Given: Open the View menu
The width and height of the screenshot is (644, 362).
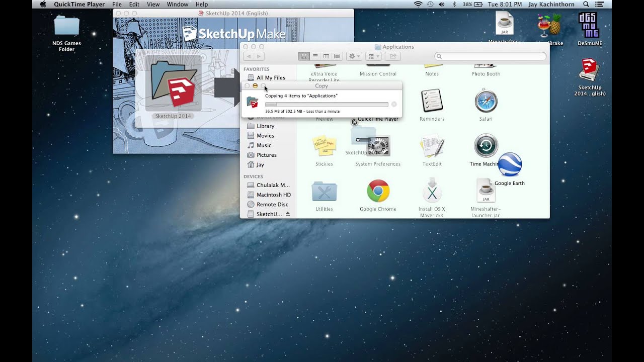Looking at the screenshot, I should (x=153, y=4).
